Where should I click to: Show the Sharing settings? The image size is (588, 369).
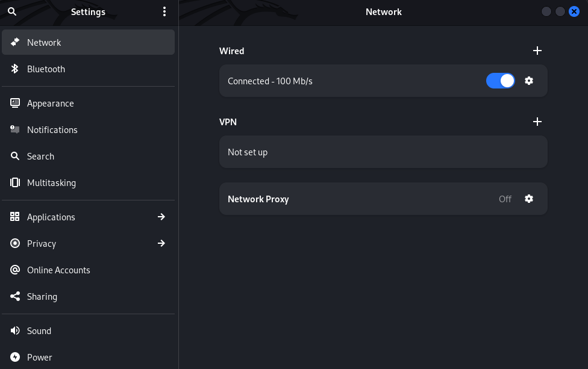pyautogui.click(x=88, y=296)
